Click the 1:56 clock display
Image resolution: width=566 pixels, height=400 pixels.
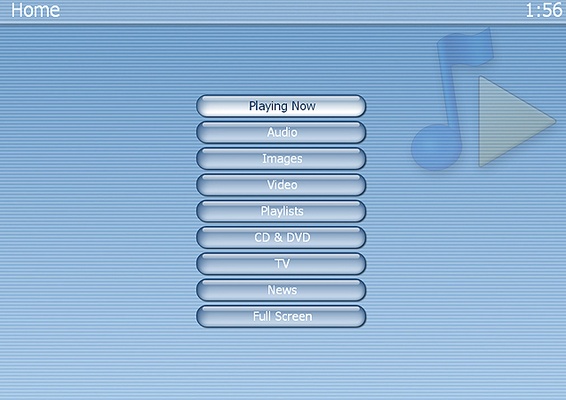tap(544, 10)
